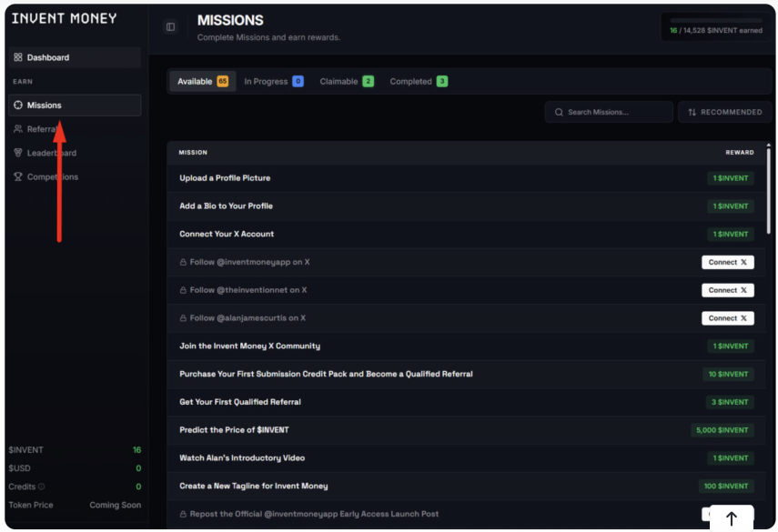Open the Upload a Profile Picture mission
Viewport: 778px width, 532px height.
point(225,178)
